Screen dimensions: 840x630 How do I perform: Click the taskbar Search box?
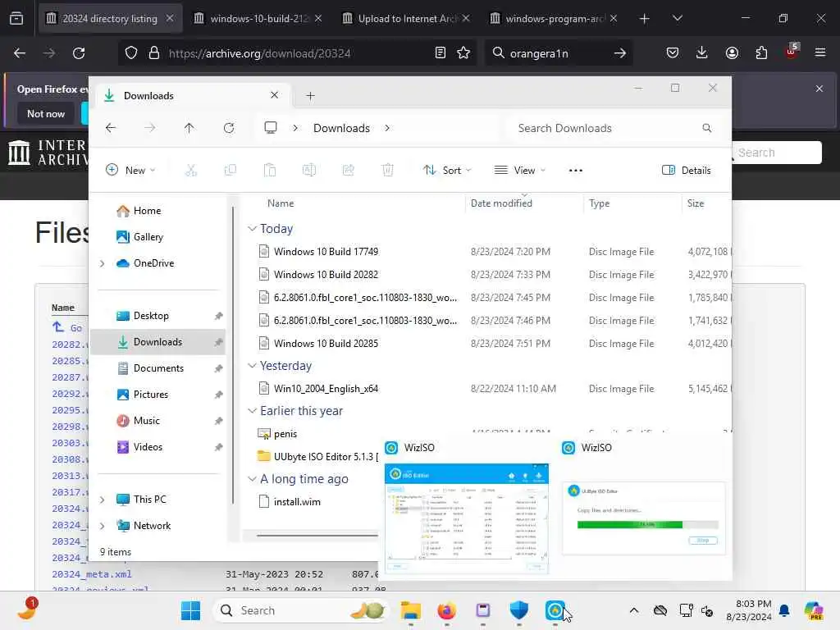click(300, 610)
